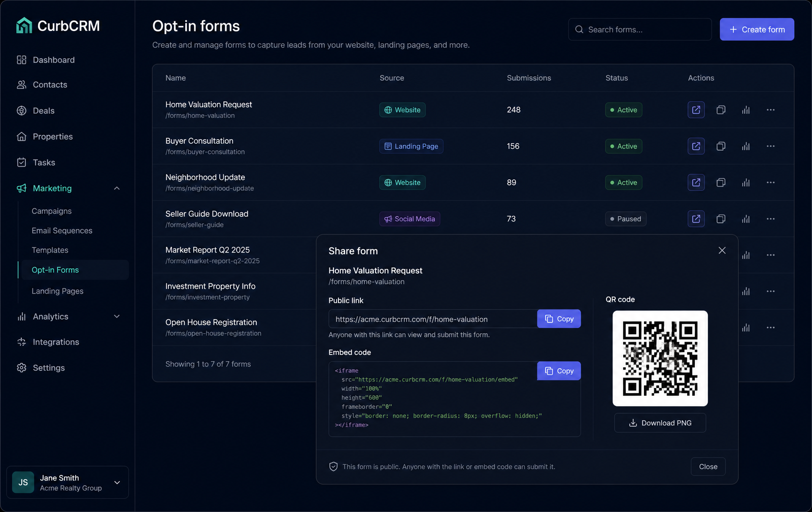Open more options for Market Report Q2 2025
This screenshot has width=812, height=512.
coord(770,255)
